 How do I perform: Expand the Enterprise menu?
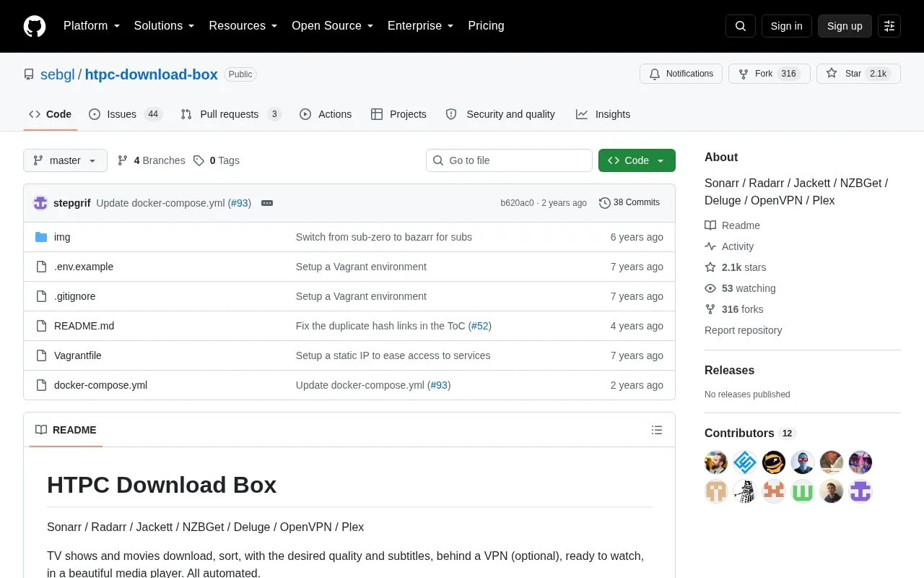(x=421, y=26)
